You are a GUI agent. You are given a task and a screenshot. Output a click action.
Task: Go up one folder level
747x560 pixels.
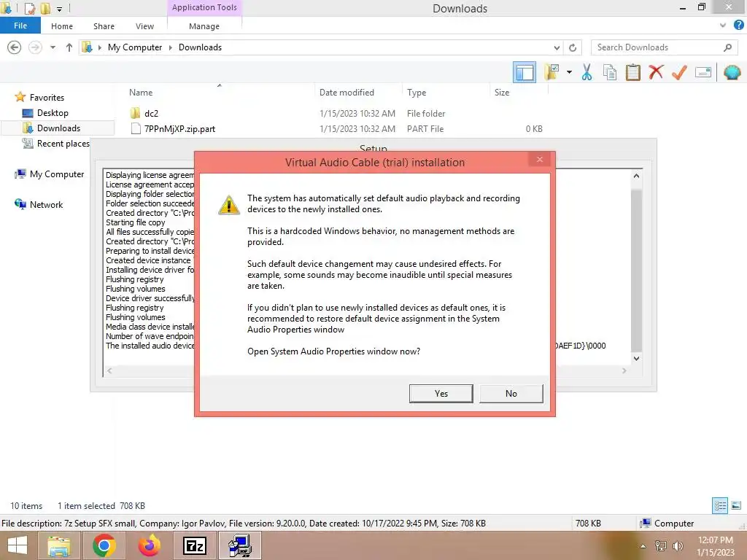pyautogui.click(x=69, y=47)
